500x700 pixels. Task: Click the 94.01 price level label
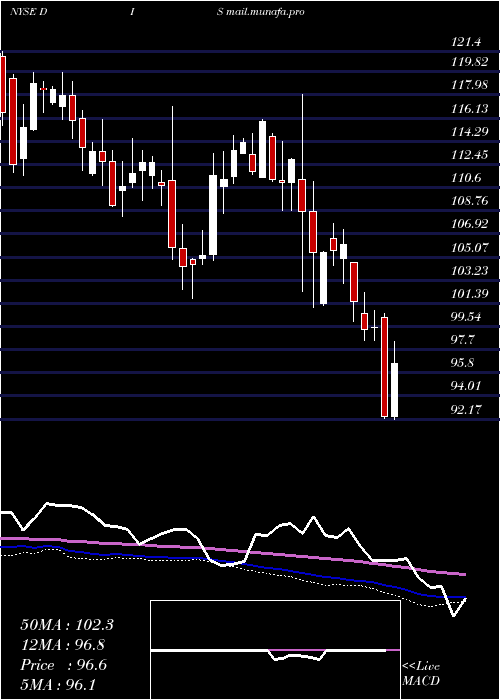point(467,386)
